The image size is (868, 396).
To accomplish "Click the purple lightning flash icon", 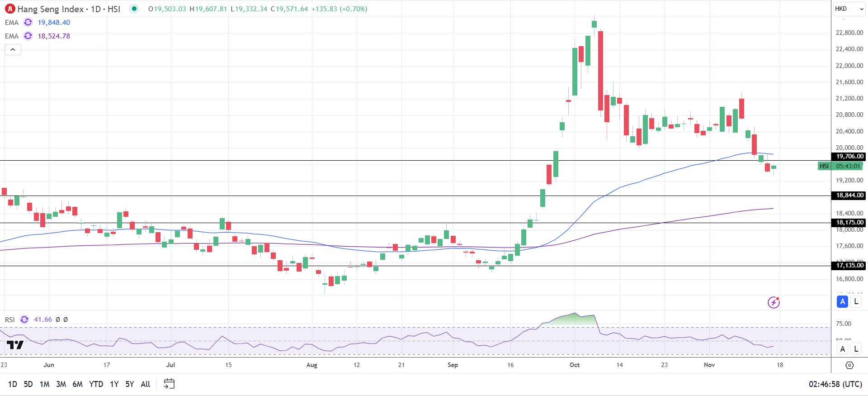I will [x=774, y=302].
